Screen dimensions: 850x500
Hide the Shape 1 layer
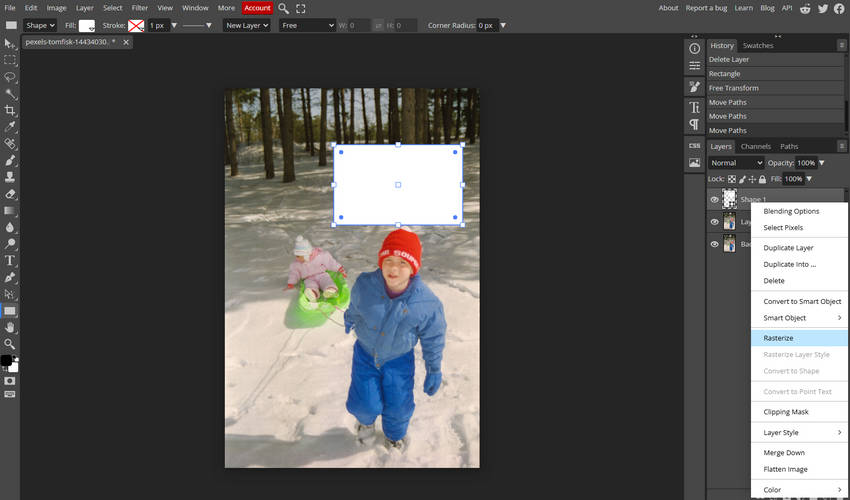tap(714, 200)
